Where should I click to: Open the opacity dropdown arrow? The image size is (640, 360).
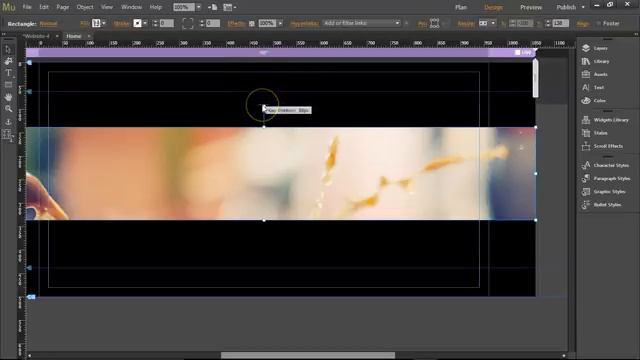[280, 23]
